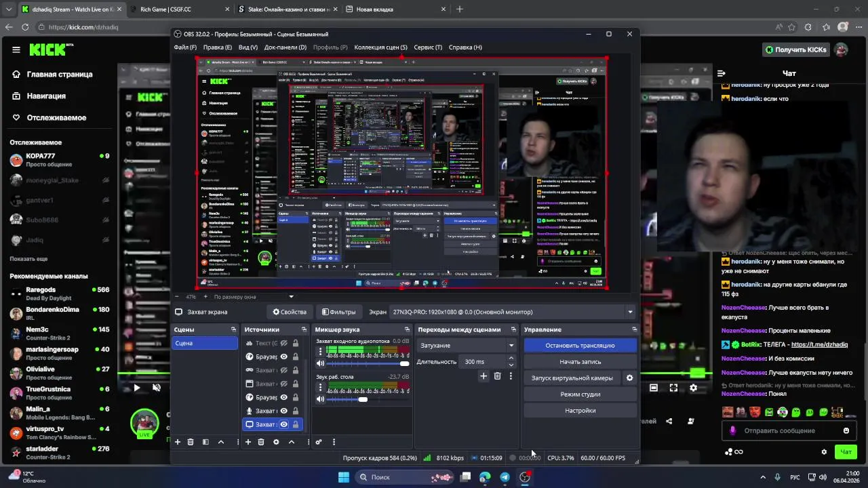Open OBS Правка menu
The image size is (868, 488).
217,47
